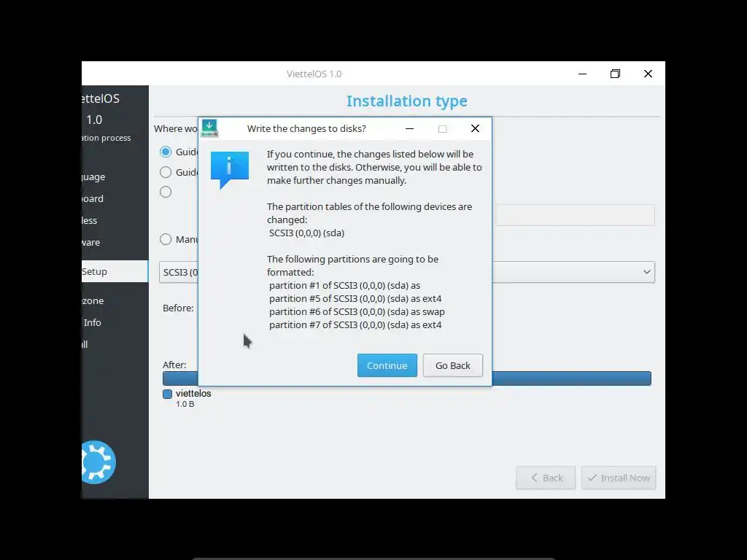The height and width of the screenshot is (560, 747).
Task: Select the Keyboard step in sidebar
Action: (x=93, y=198)
